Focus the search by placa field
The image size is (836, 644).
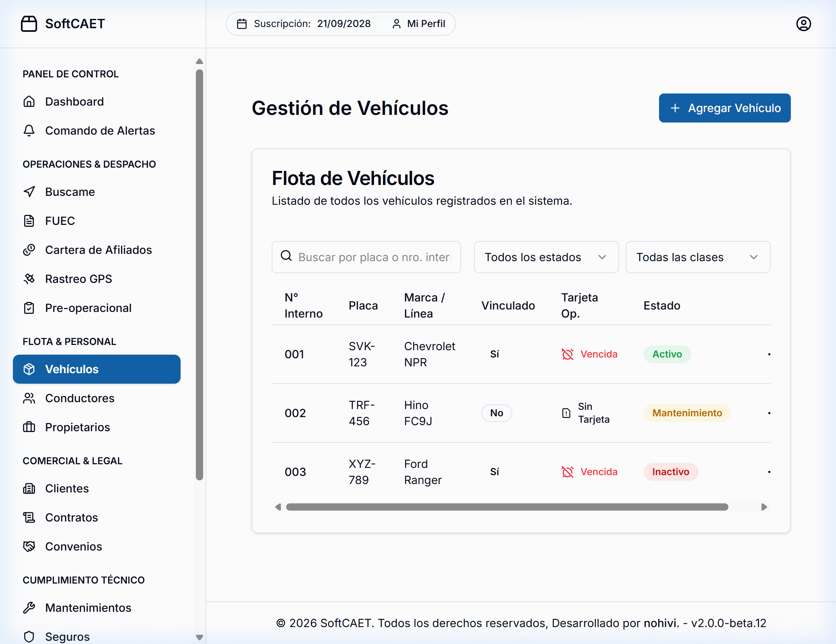click(374, 257)
